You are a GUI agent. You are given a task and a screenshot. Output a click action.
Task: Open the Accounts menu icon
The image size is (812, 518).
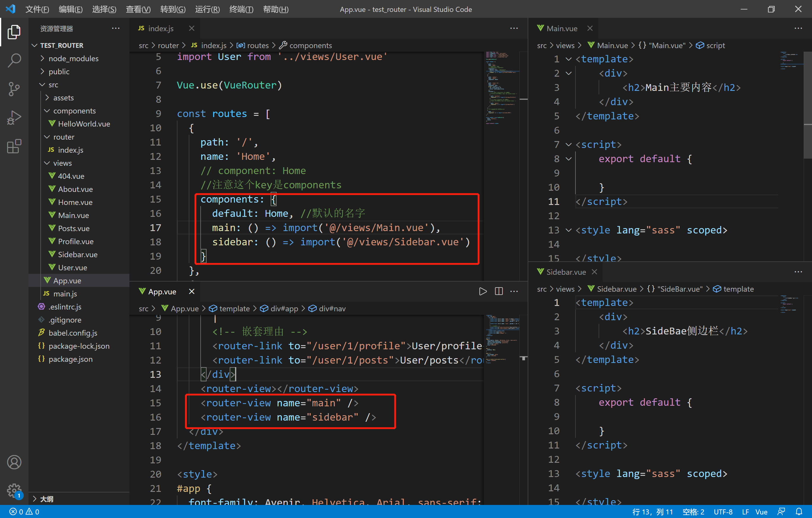click(14, 462)
